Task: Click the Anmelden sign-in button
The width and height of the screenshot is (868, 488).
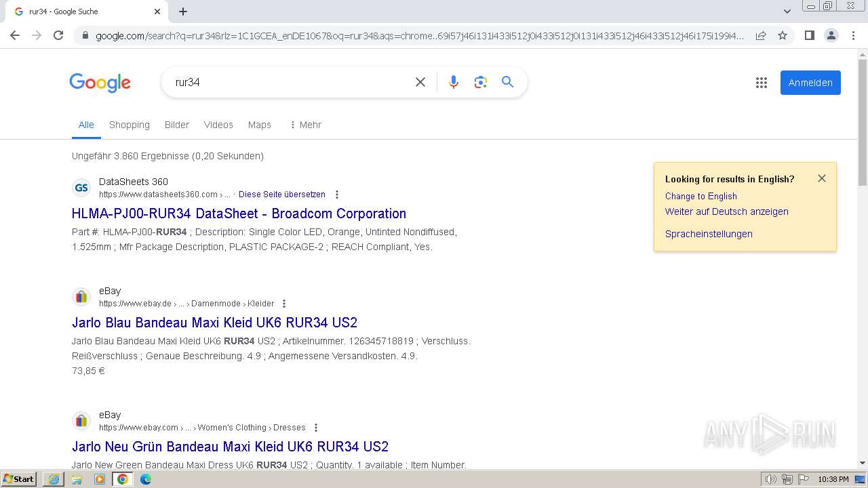Action: point(810,83)
